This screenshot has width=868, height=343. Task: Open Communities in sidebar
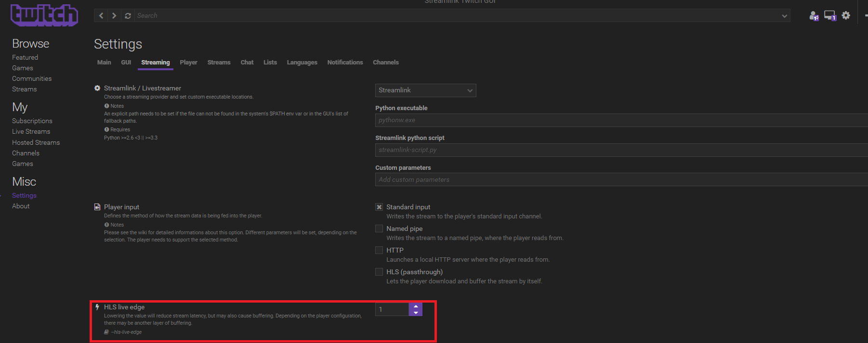tap(32, 78)
